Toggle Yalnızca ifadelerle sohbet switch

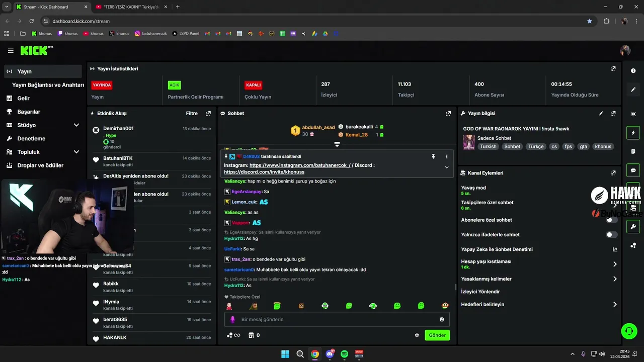612,235
